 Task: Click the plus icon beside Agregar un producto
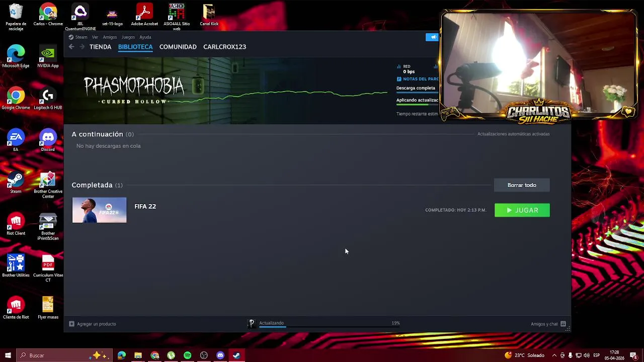point(71,324)
